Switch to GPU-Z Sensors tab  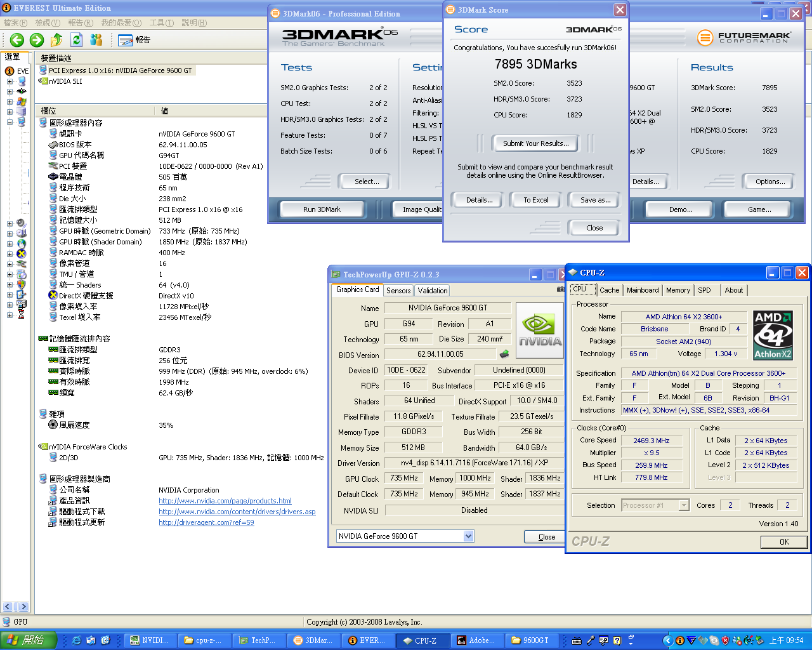pyautogui.click(x=398, y=290)
